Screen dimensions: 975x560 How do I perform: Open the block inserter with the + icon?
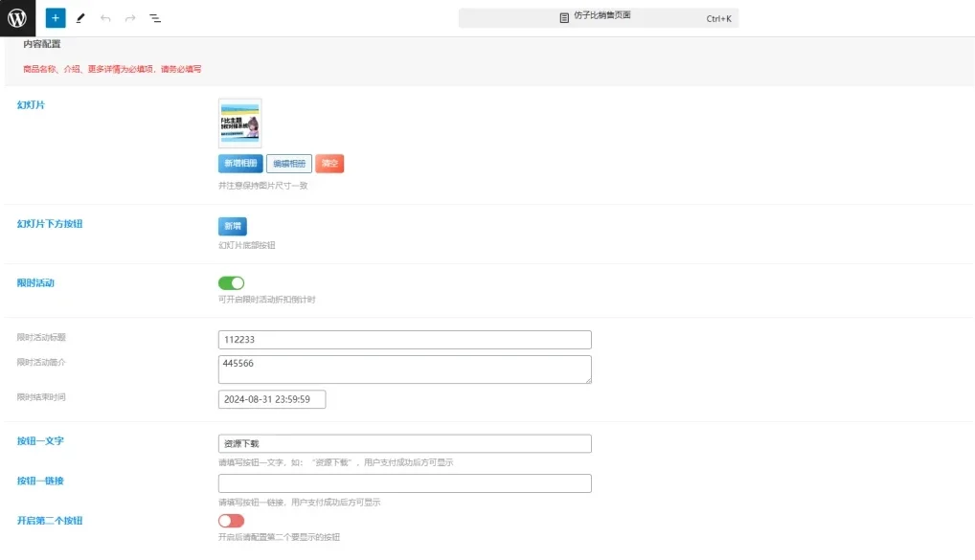click(54, 17)
